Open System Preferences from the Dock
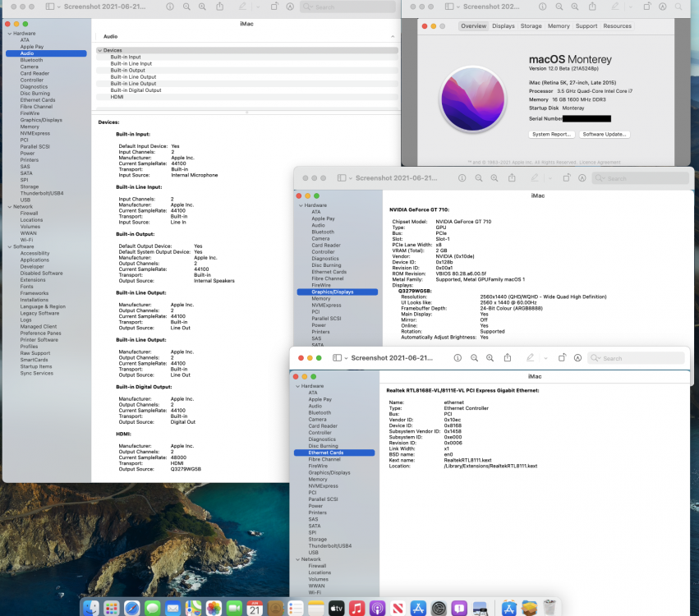This screenshot has width=699, height=616. [439, 608]
